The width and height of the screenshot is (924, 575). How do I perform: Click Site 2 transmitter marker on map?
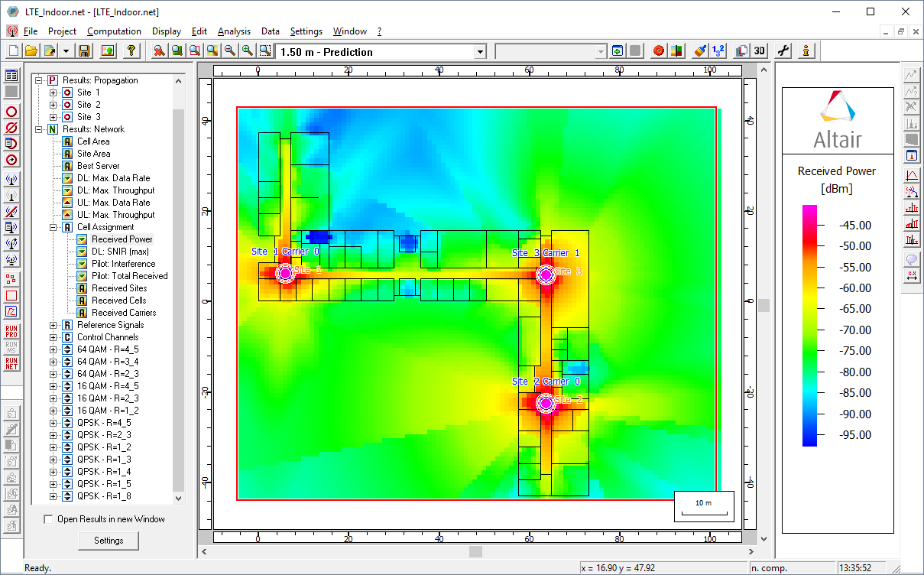(545, 403)
